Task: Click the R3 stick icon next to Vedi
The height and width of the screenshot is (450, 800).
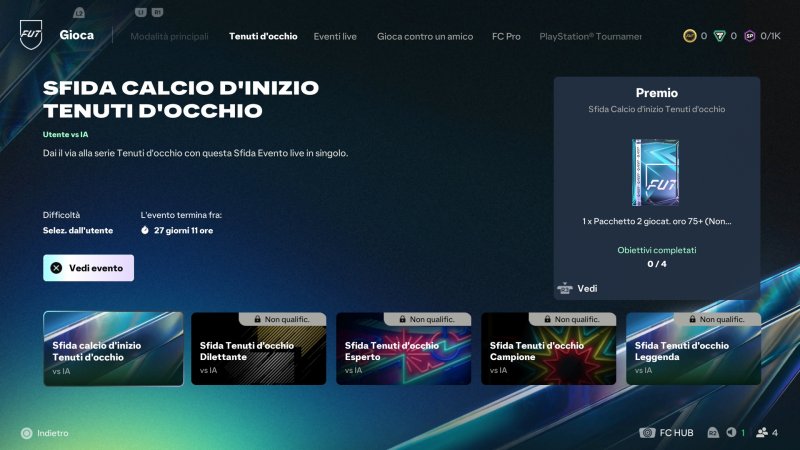Action: (x=565, y=289)
